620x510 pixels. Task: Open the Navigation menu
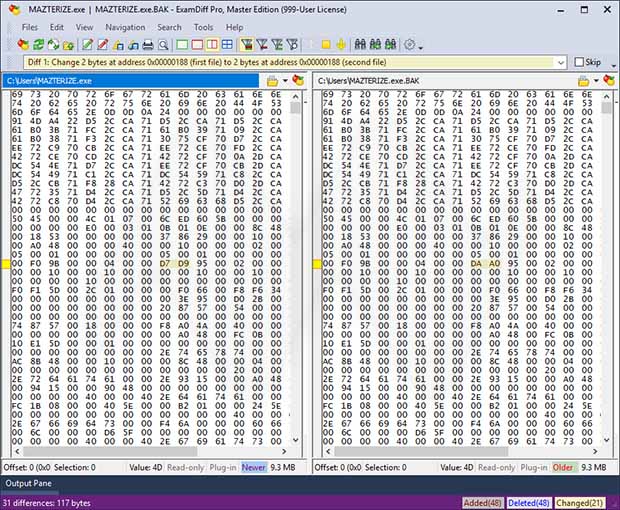tap(125, 27)
